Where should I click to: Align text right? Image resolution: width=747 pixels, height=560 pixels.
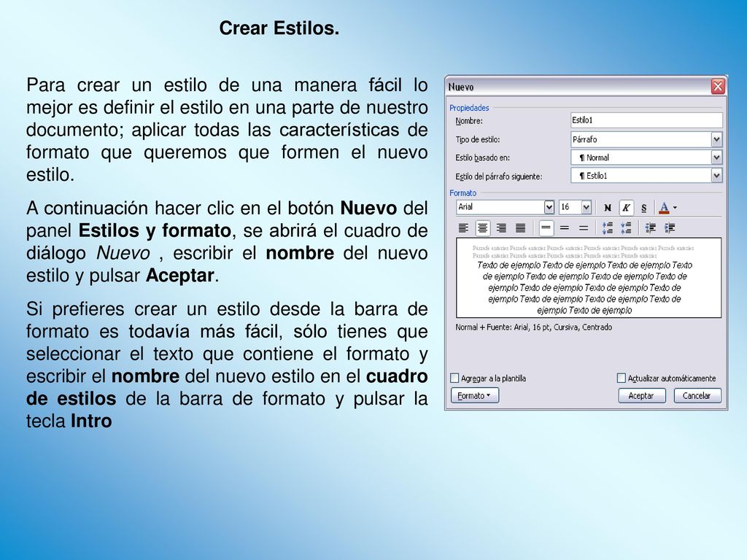pos(501,228)
